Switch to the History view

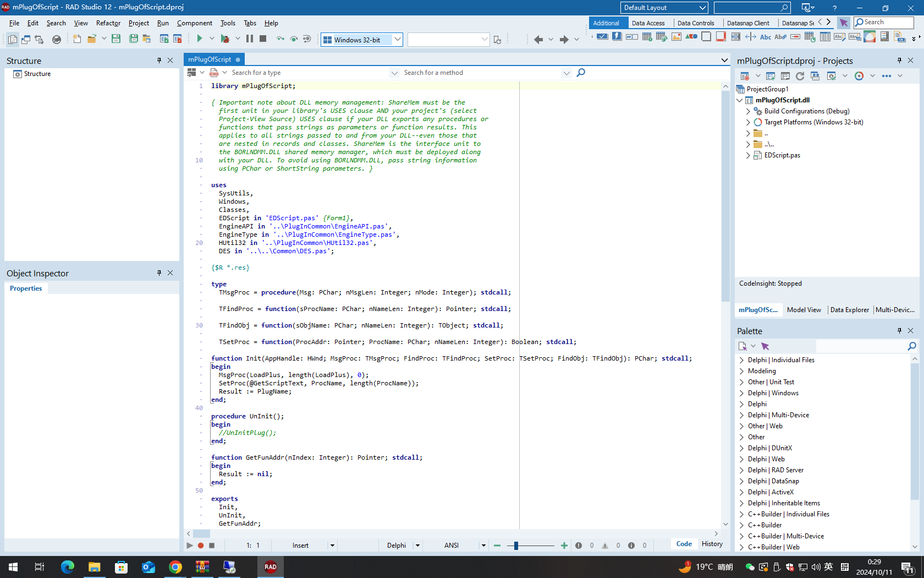[x=712, y=544]
